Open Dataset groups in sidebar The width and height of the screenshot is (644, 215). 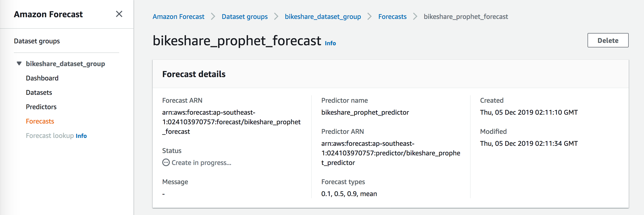click(x=37, y=41)
